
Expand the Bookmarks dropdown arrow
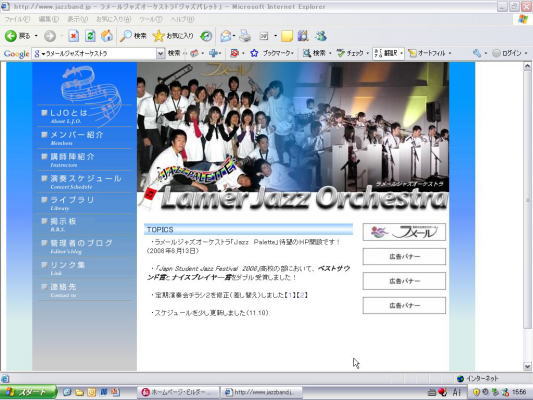click(x=292, y=53)
